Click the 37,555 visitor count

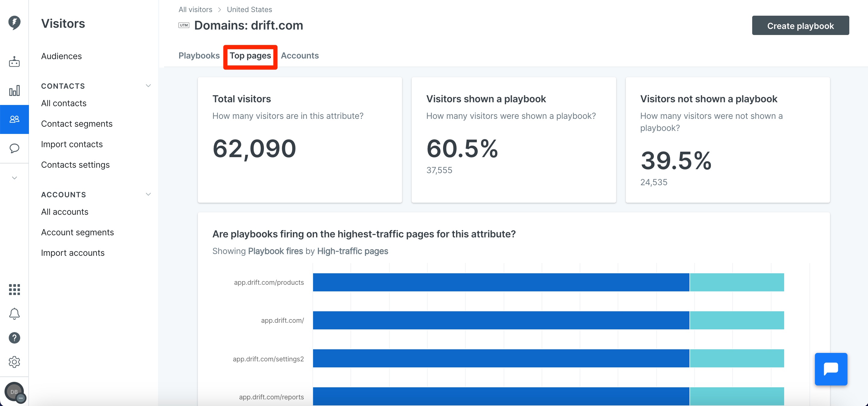[439, 170]
